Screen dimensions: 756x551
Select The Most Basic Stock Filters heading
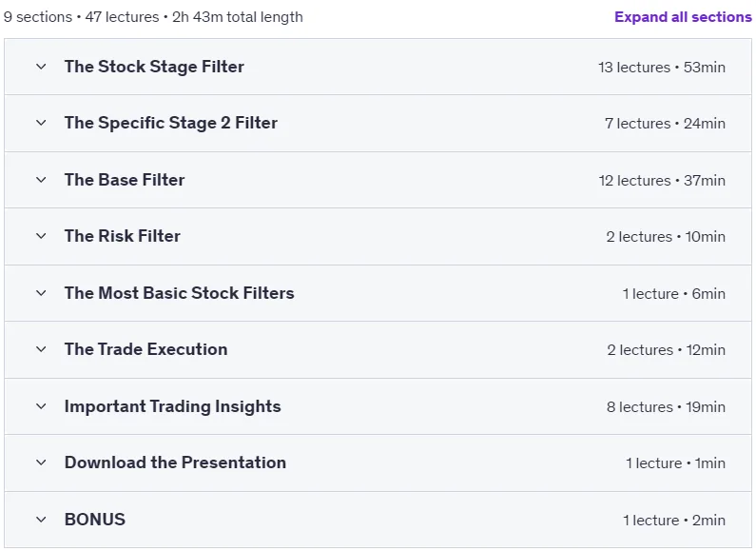180,293
